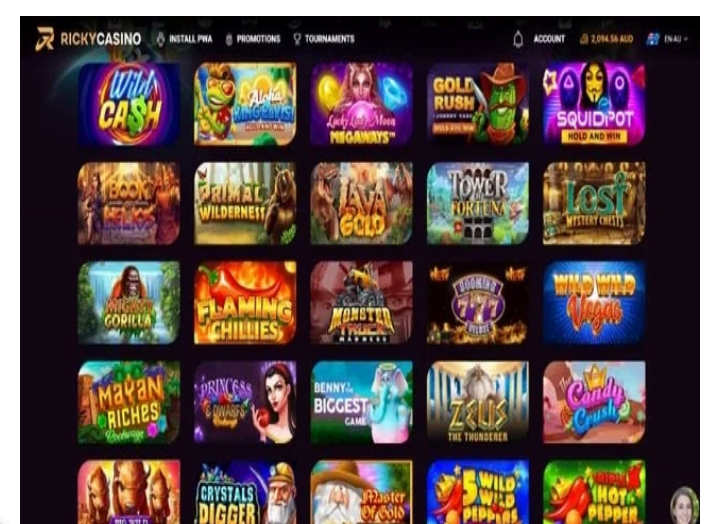Image resolution: width=720 pixels, height=524 pixels.
Task: Open the Zeus The Thunderer game
Action: 478,402
